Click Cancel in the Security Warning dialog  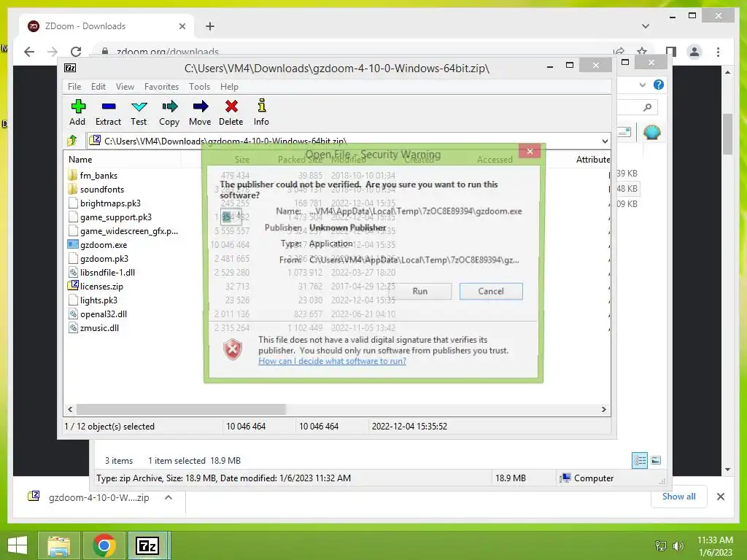491,291
